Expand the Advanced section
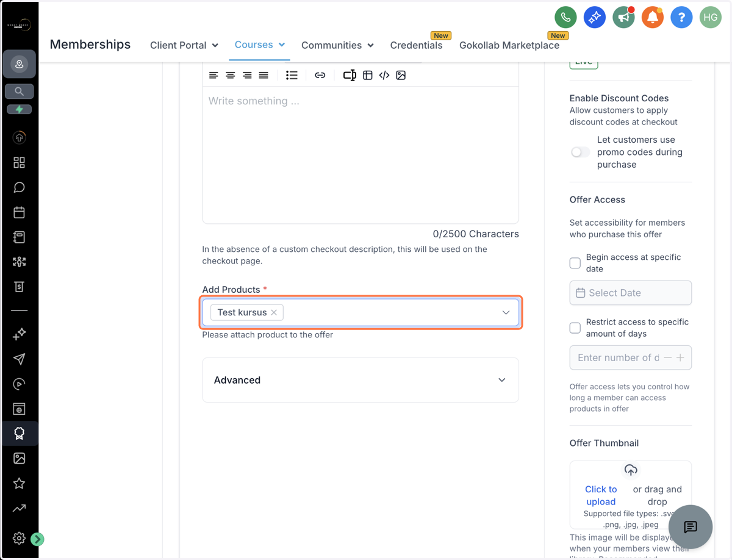The width and height of the screenshot is (732, 560). pyautogui.click(x=361, y=380)
